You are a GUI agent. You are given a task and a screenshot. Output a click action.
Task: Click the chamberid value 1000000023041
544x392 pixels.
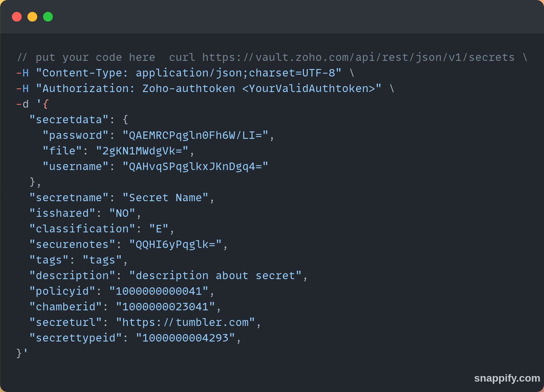165,307
